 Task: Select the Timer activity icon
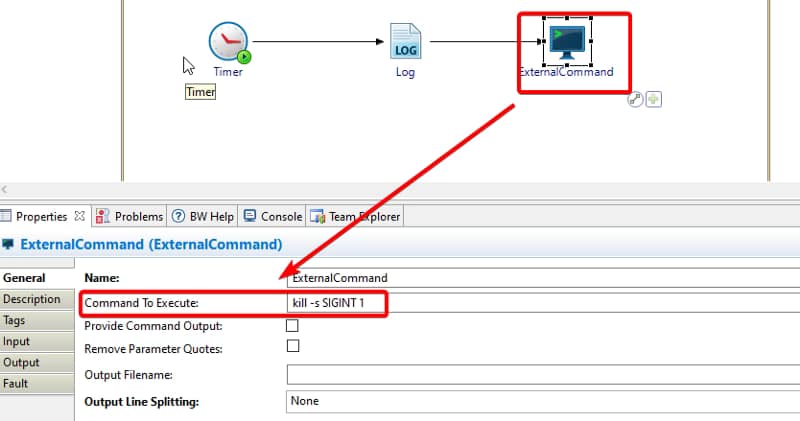[228, 42]
